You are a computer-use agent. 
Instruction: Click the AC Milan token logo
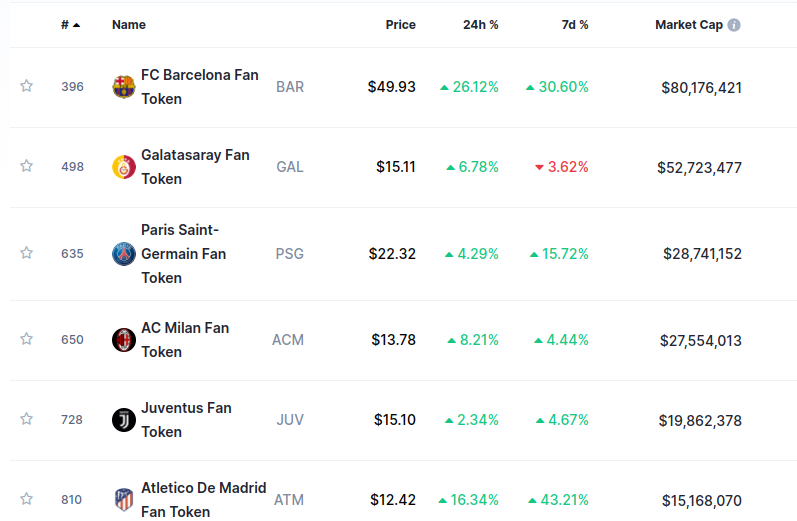123,340
